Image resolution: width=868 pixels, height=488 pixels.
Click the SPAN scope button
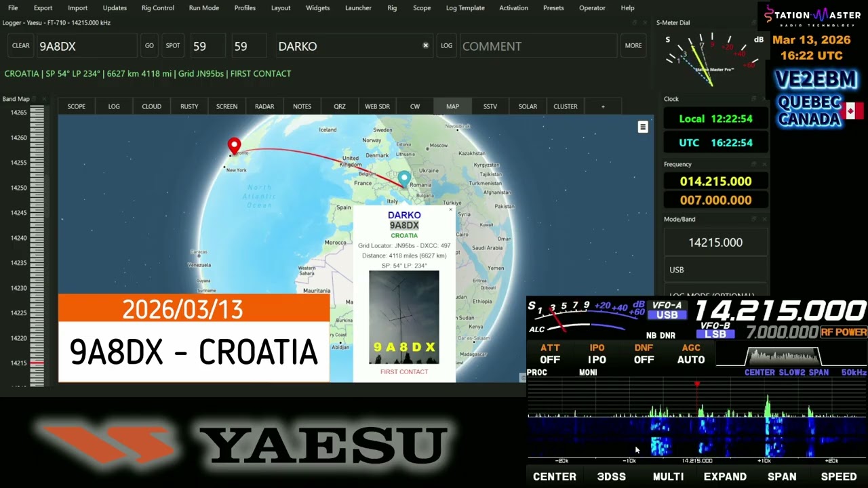pyautogui.click(x=782, y=476)
